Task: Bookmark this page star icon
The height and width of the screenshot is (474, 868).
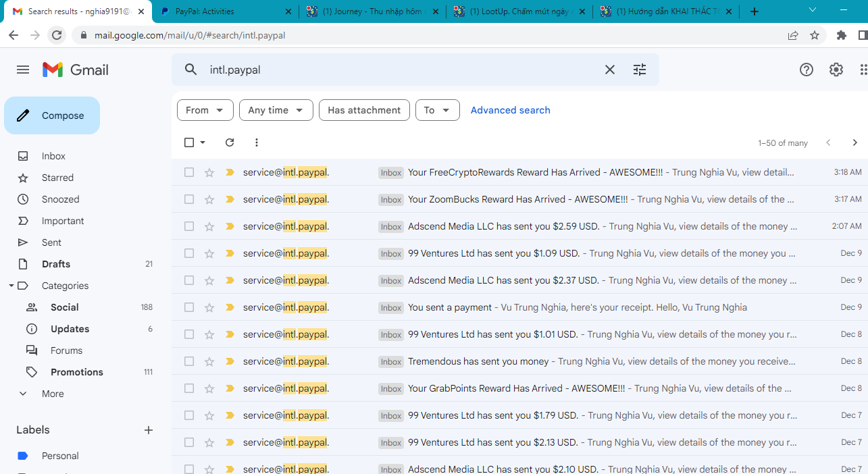Action: pos(815,35)
